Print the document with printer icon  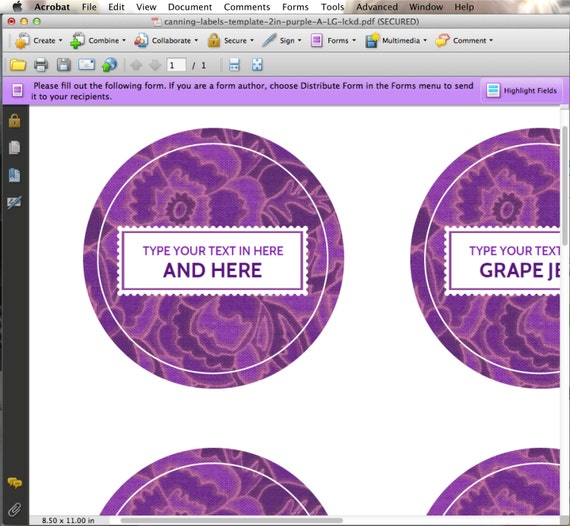point(41,65)
